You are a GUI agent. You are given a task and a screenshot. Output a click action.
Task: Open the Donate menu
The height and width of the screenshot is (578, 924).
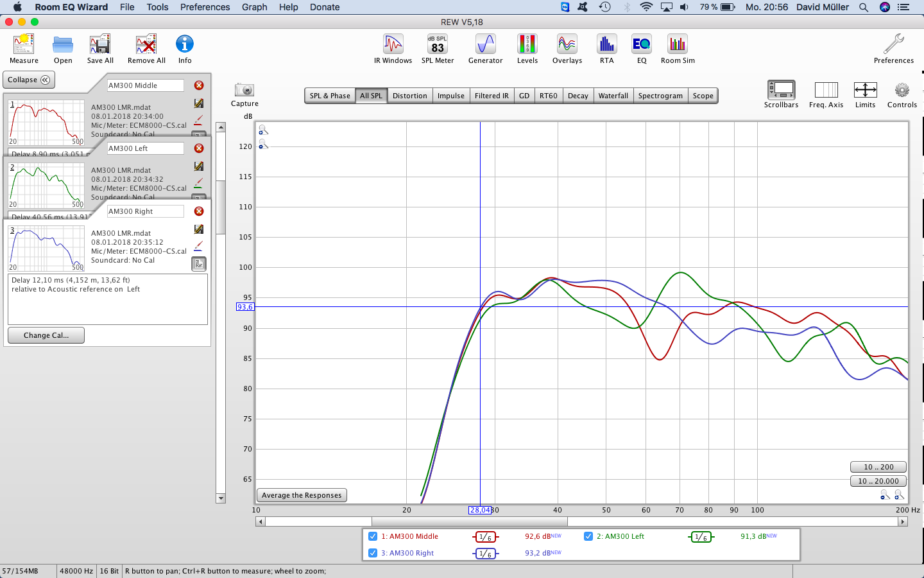pos(325,7)
